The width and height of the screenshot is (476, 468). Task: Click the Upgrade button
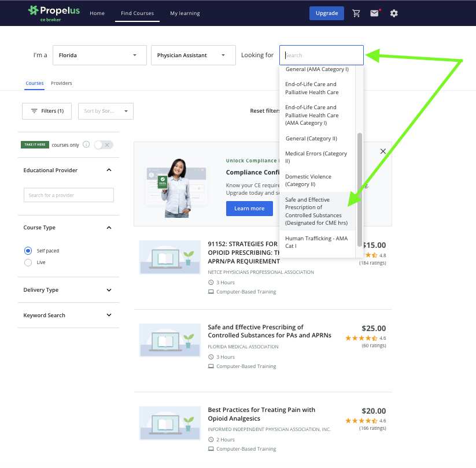coord(326,13)
